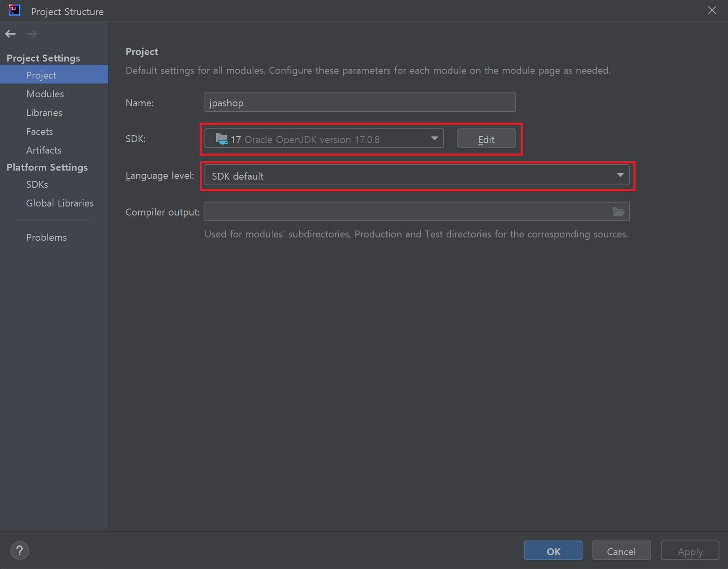Viewport: 728px width, 569px height.
Task: Browse compiler output with folder icon
Action: pos(618,212)
